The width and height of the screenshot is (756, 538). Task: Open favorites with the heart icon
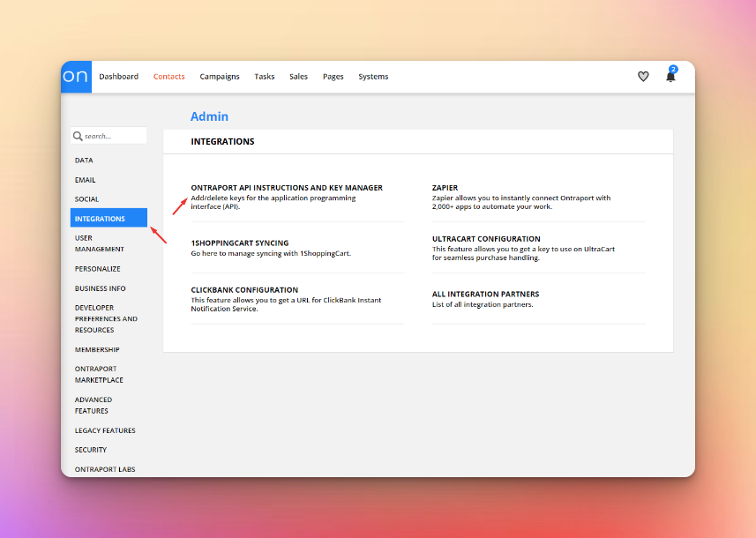tap(643, 77)
